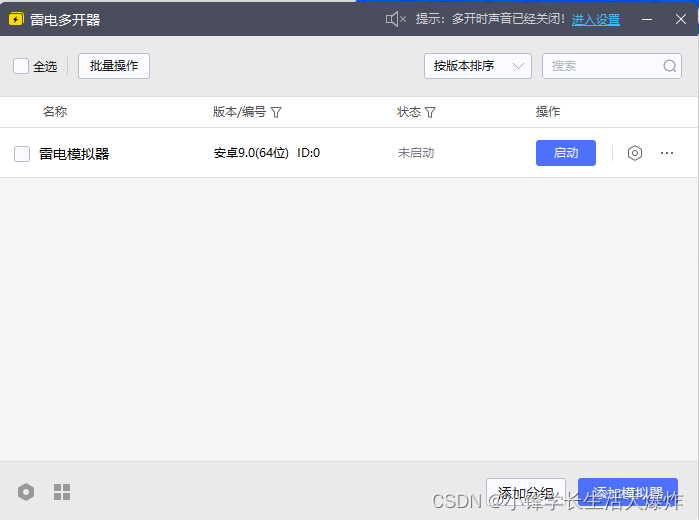Close the 雷电多开器 window
Image resolution: width=699 pixels, height=520 pixels.
[680, 19]
